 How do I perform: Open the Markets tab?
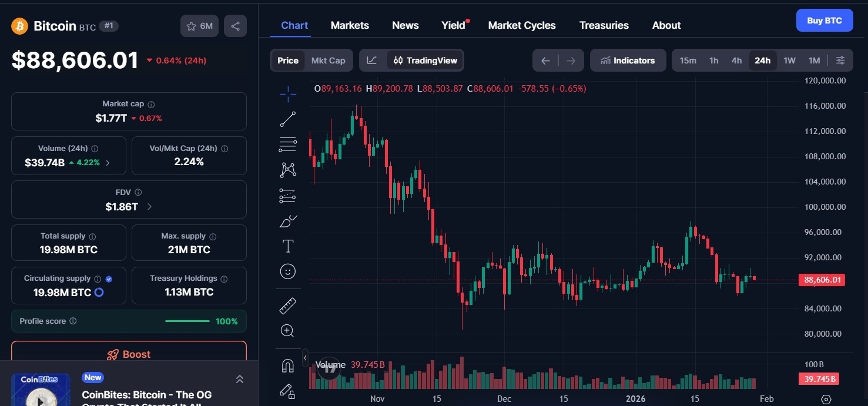pyautogui.click(x=350, y=25)
